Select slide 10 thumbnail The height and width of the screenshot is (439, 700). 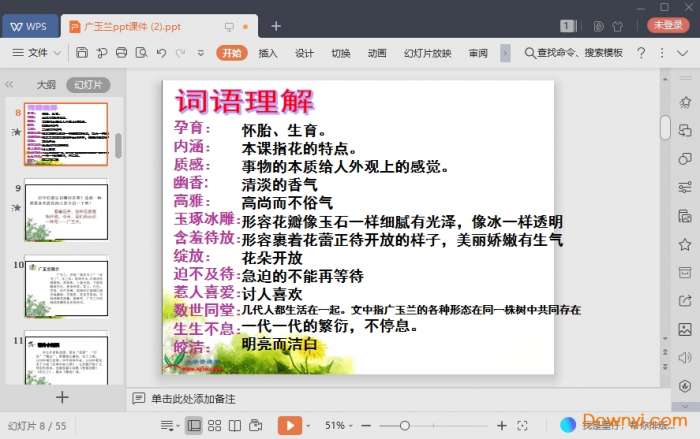coord(66,288)
